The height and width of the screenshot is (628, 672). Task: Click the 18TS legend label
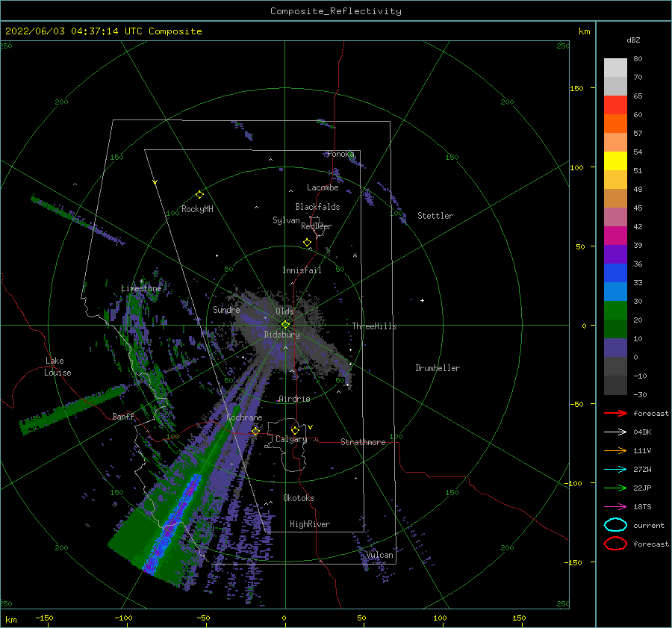(642, 507)
